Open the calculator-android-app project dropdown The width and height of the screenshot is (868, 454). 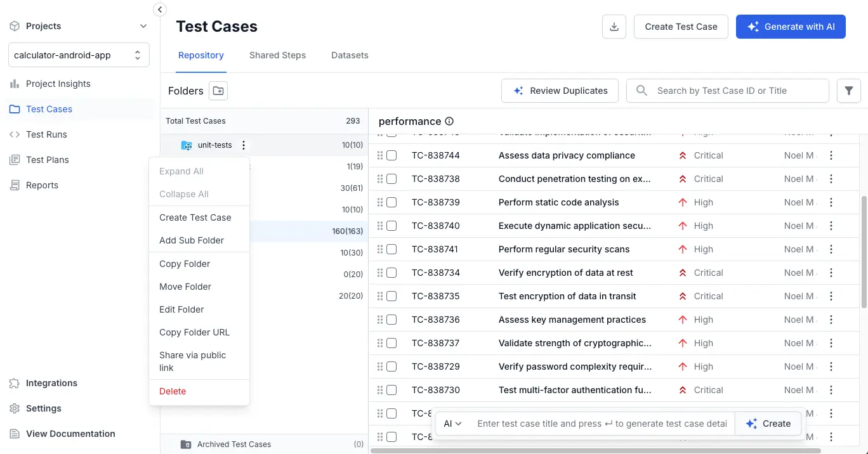coord(79,55)
